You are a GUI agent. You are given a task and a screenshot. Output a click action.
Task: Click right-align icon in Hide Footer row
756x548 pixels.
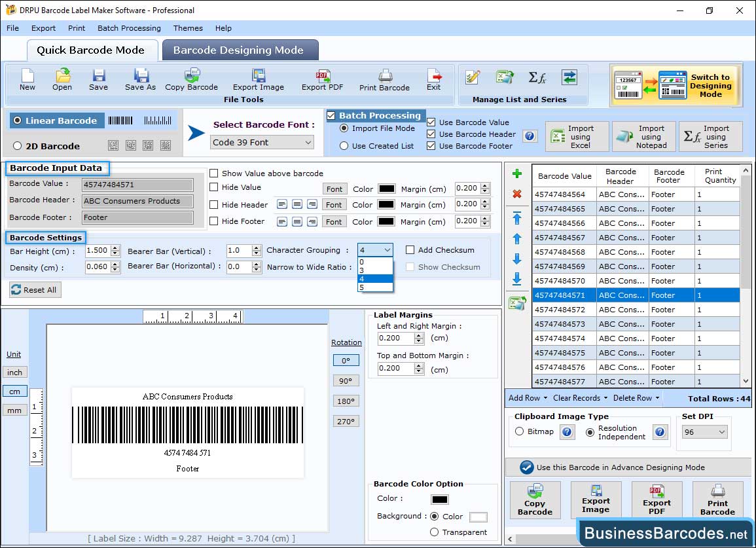[312, 221]
